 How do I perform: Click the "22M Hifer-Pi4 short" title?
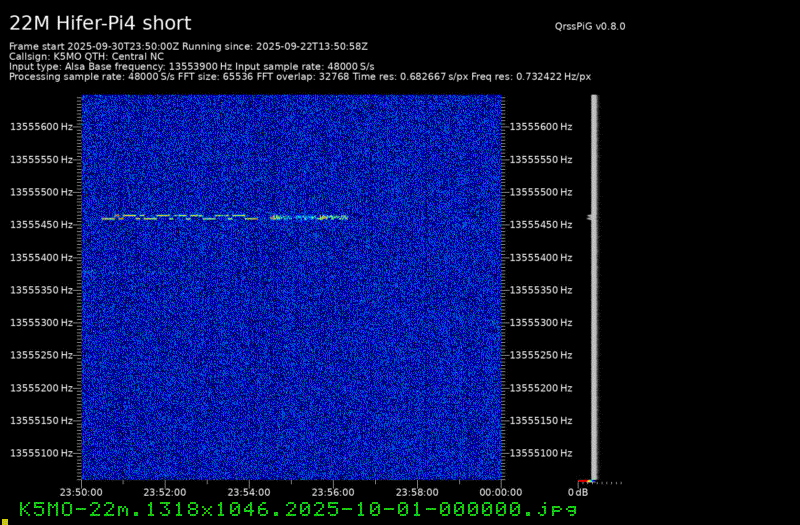click(x=100, y=23)
